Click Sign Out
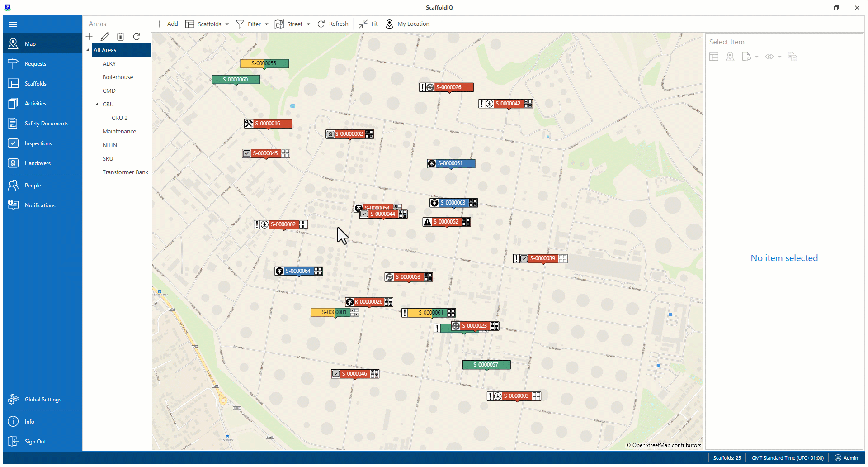Image resolution: width=868 pixels, height=467 pixels. [35, 442]
